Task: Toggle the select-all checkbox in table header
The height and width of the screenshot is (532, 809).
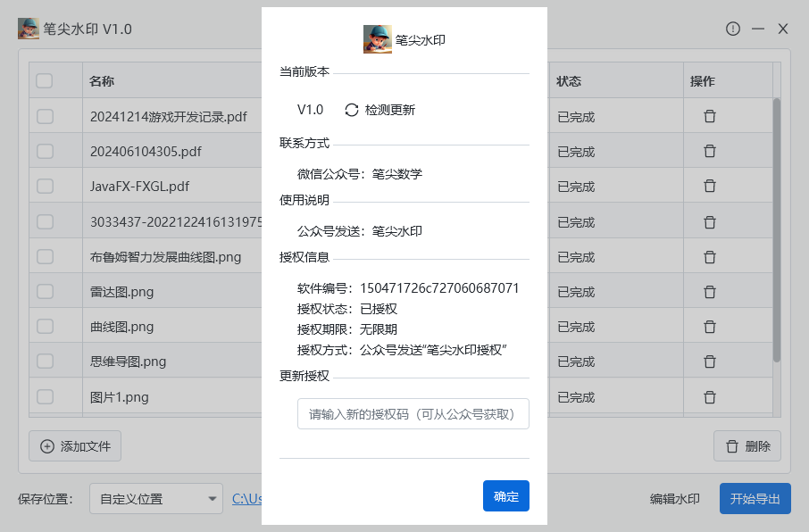Action: tap(45, 80)
